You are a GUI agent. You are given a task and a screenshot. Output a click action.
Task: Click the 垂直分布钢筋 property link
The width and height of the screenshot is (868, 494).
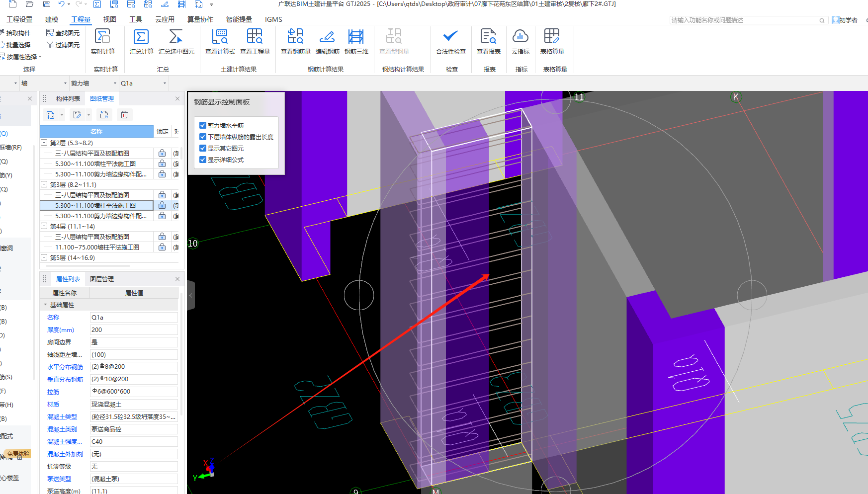(65, 379)
